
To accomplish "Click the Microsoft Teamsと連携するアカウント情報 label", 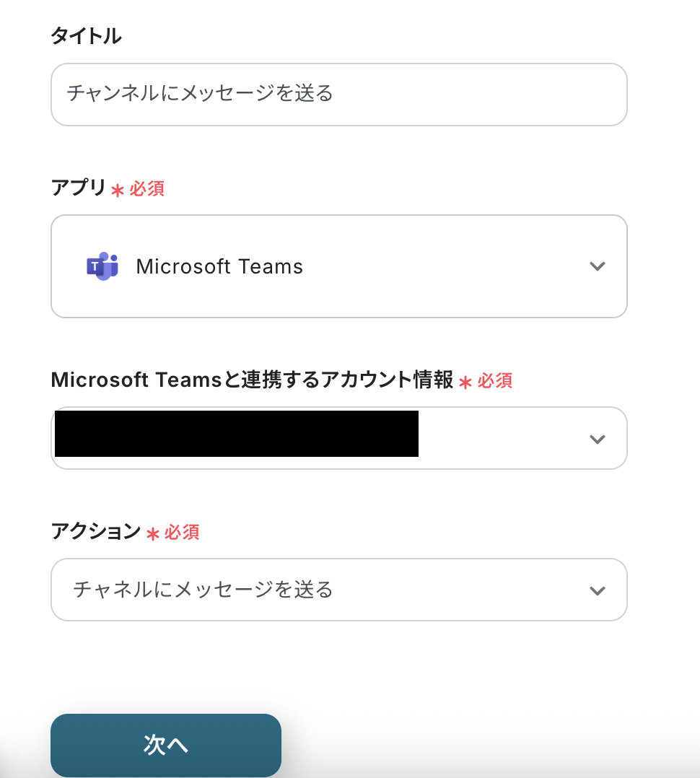I will 252,380.
